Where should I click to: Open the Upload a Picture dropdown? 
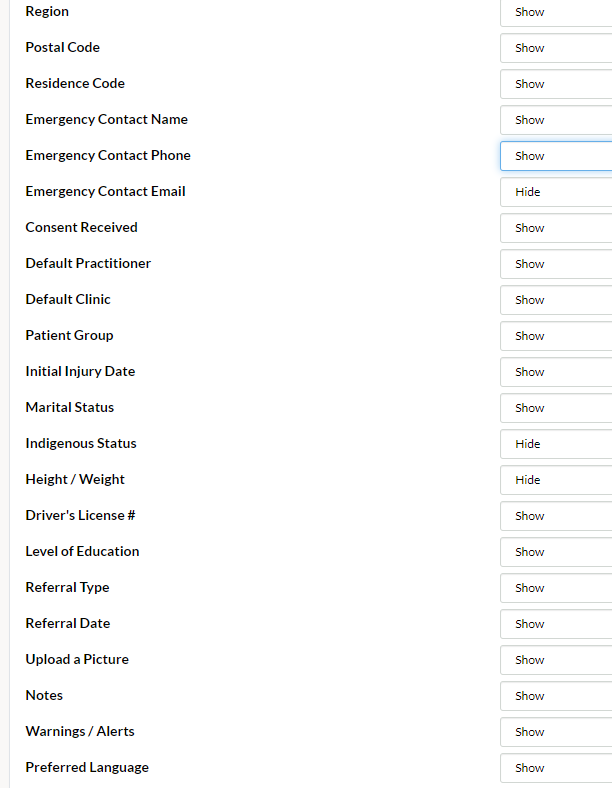coord(556,660)
